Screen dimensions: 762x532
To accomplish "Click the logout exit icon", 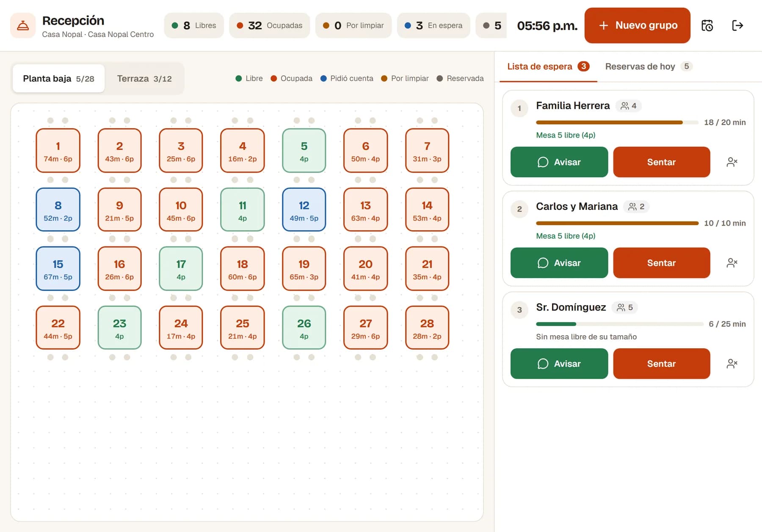I will (x=737, y=25).
